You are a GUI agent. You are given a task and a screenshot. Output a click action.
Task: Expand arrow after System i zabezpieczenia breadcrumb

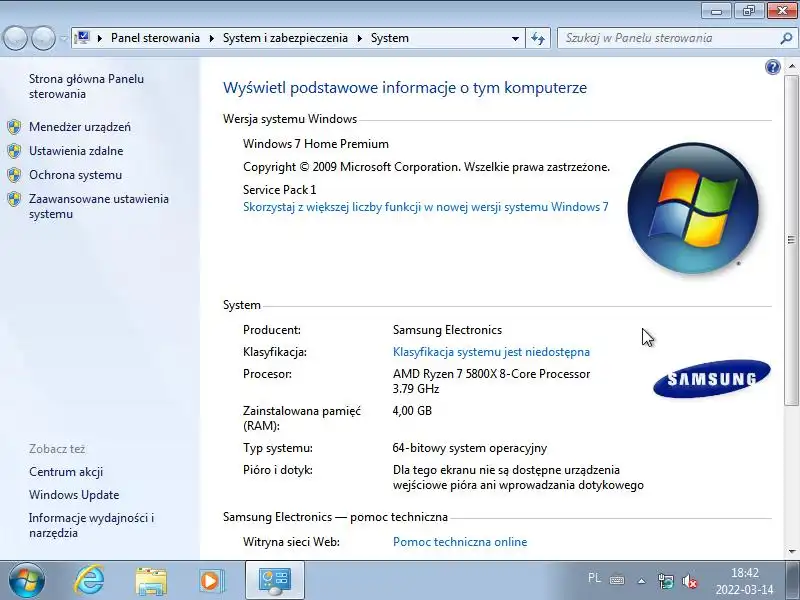coord(360,38)
